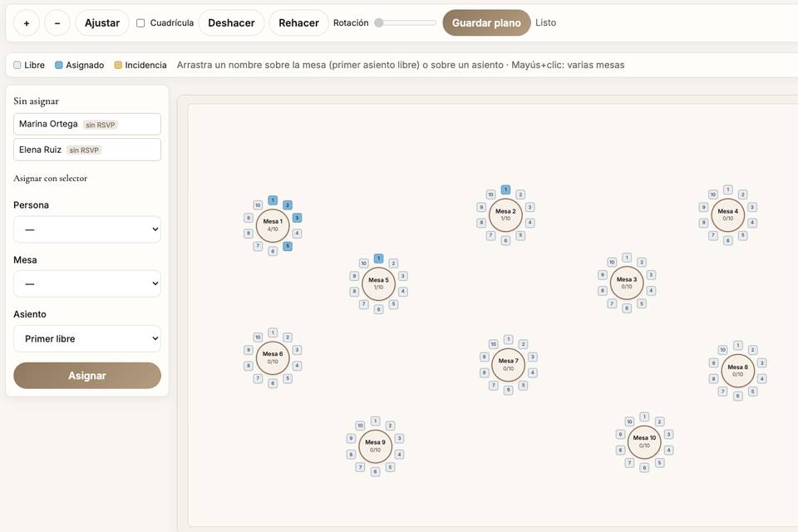Pick seat 4 at Mesa 5
This screenshot has height=532, width=798.
[x=403, y=292]
